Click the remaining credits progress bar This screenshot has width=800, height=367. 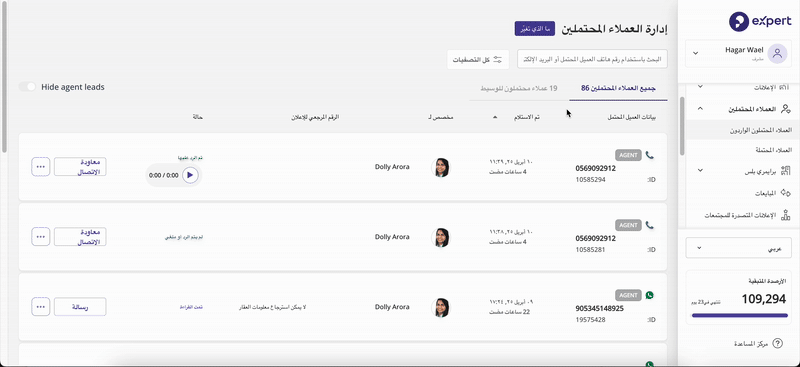(739, 315)
